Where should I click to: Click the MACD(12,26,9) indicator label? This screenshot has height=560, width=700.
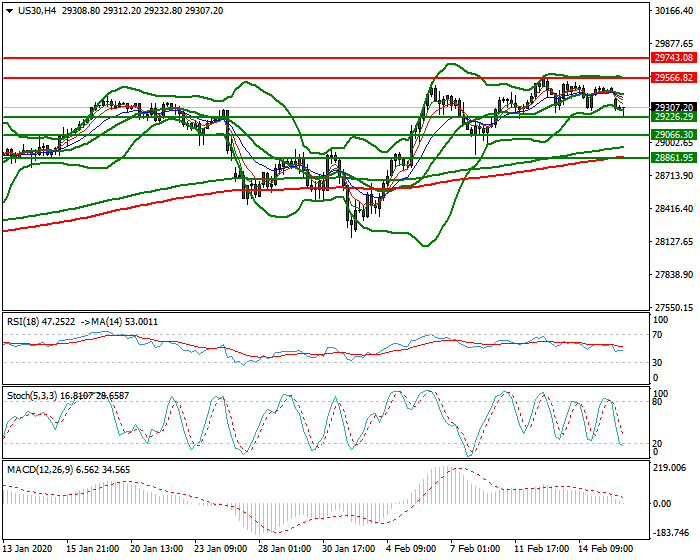click(x=40, y=470)
